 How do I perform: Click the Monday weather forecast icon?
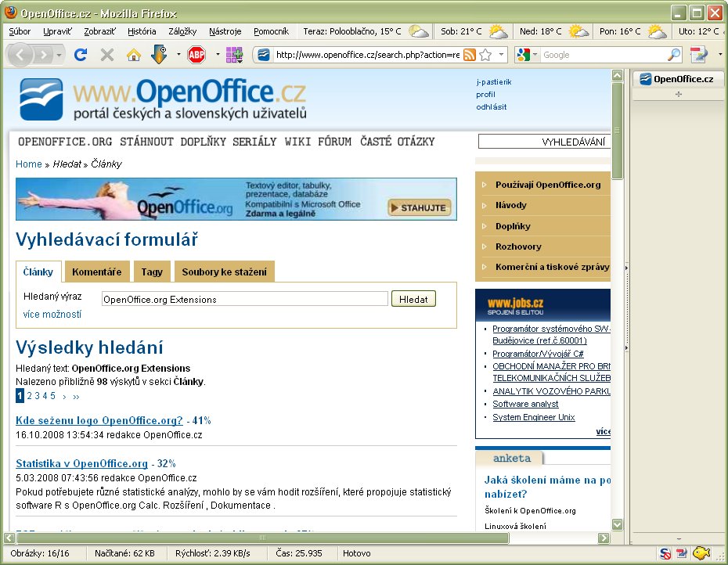[658, 31]
